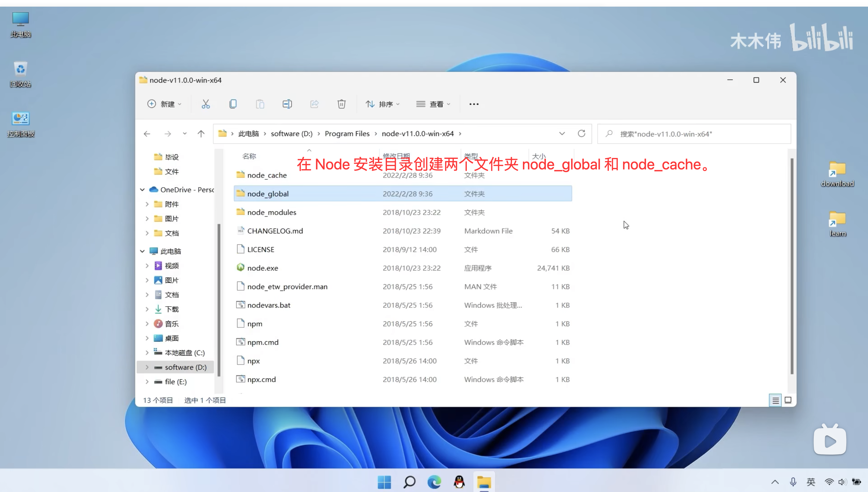This screenshot has height=492, width=868.
Task: Click the Rename icon in toolbar
Action: (x=287, y=104)
